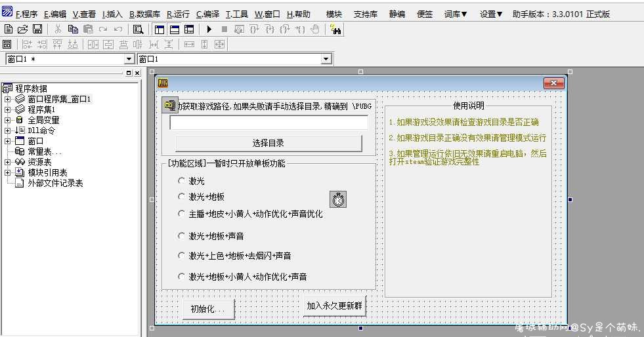644x337 pixels.
Task: Click the Cut scissors icon
Action: coord(58,29)
